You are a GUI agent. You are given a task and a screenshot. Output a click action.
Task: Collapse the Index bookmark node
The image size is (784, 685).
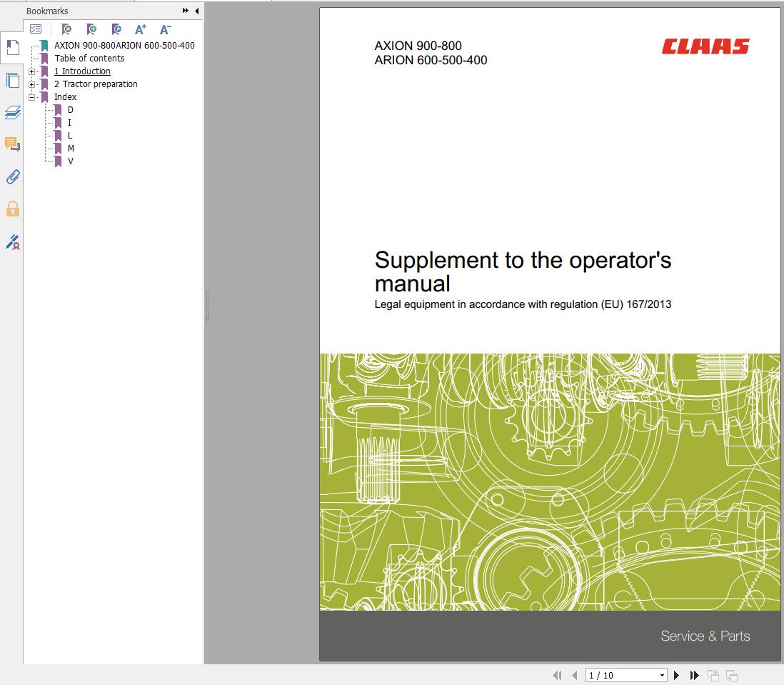31,97
